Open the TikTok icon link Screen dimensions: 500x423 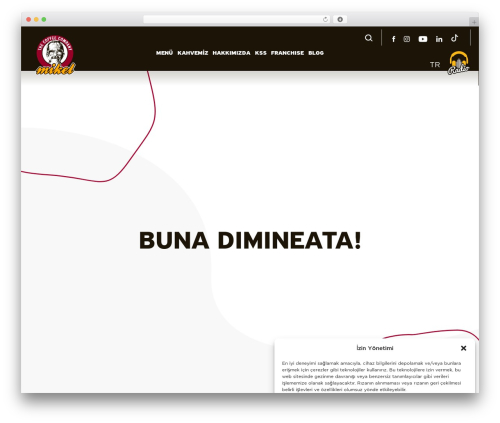pyautogui.click(x=455, y=38)
